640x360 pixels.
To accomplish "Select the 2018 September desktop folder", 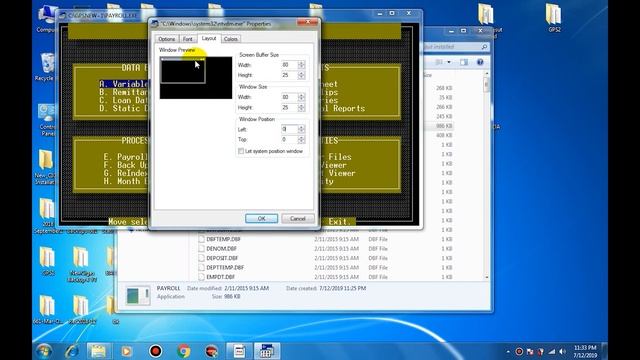I will 47,216.
